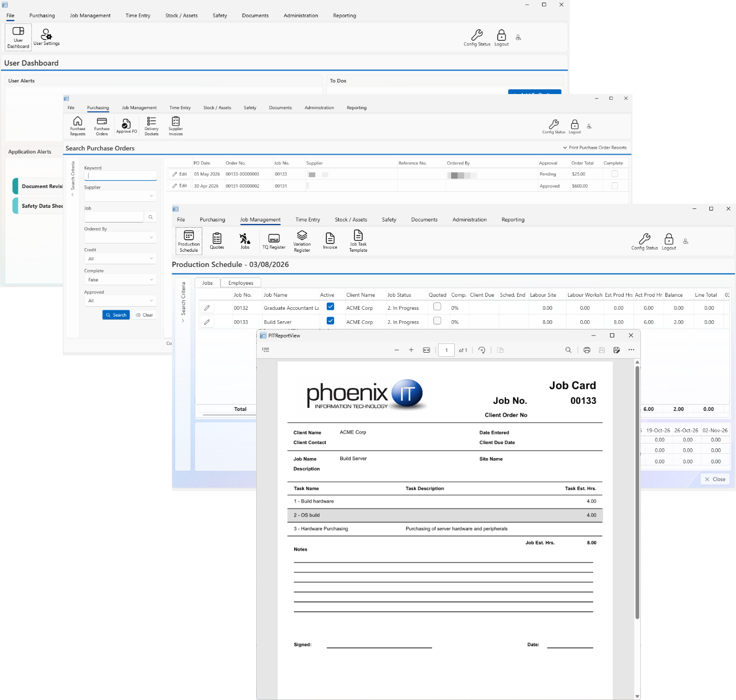Switch to the Employees tab
This screenshot has width=736, height=700.
(240, 283)
